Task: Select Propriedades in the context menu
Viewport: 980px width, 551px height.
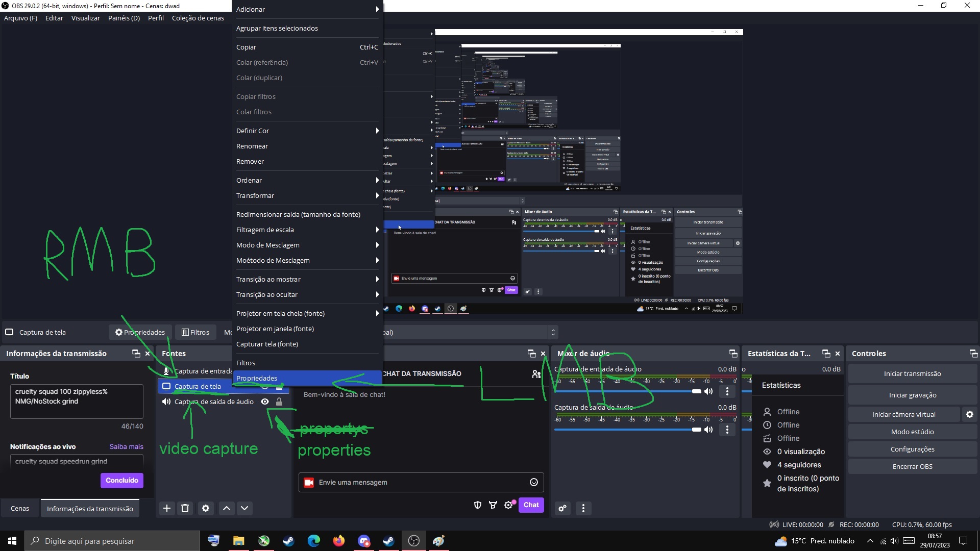Action: coord(306,378)
